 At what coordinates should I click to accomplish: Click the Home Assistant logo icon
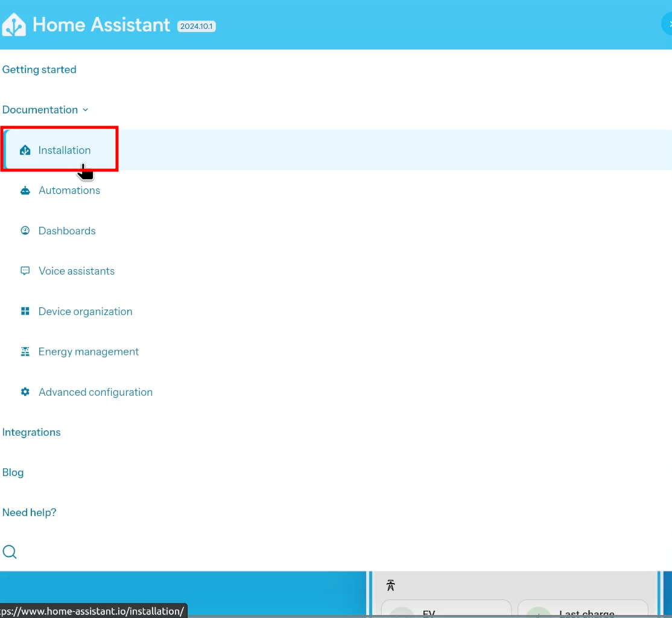point(14,25)
